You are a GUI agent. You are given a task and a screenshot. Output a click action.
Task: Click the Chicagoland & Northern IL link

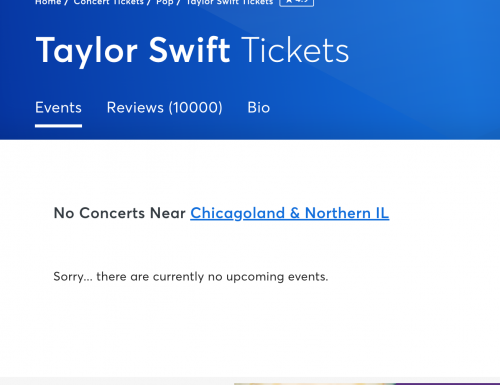pyautogui.click(x=290, y=213)
